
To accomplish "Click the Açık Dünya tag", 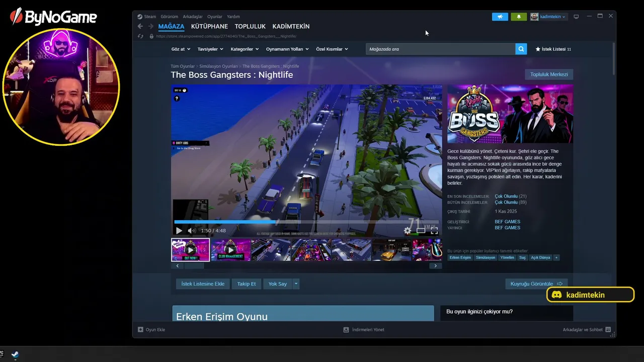I will (541, 257).
